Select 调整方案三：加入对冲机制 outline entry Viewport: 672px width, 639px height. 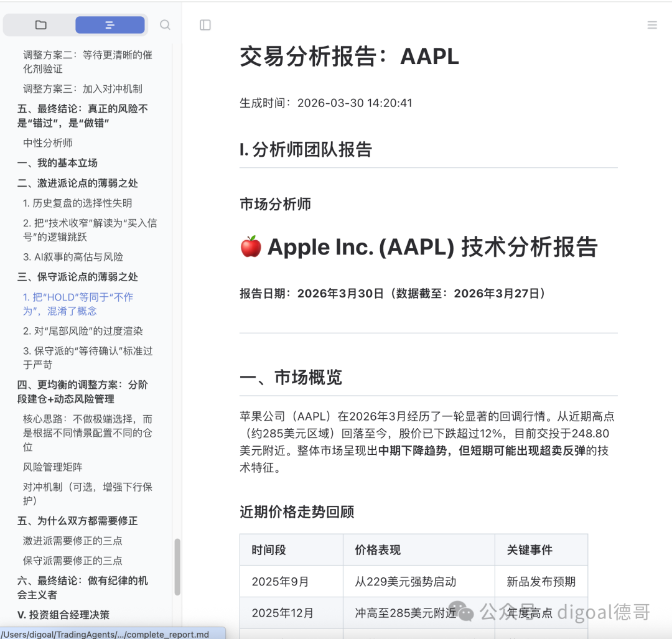point(82,89)
